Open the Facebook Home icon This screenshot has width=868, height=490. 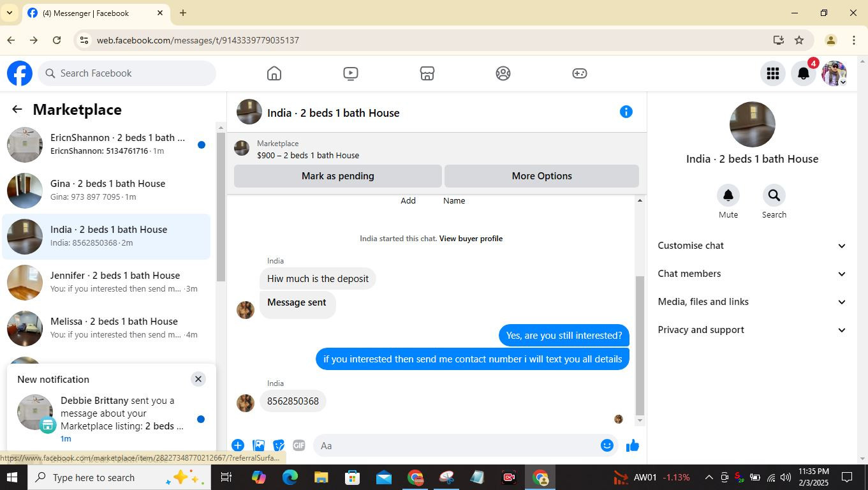pyautogui.click(x=274, y=73)
